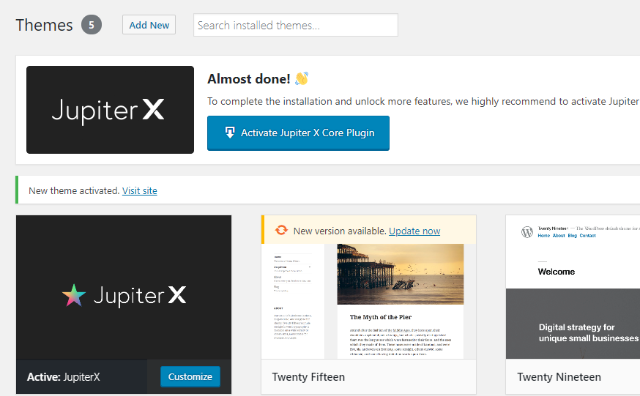
Task: Click the Add New theme button
Action: [x=149, y=25]
